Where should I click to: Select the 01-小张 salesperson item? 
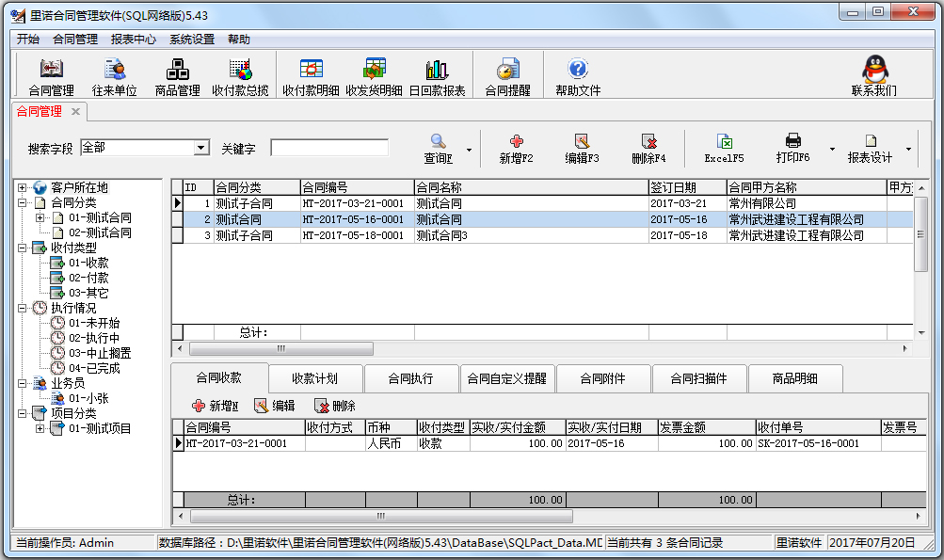(79, 398)
